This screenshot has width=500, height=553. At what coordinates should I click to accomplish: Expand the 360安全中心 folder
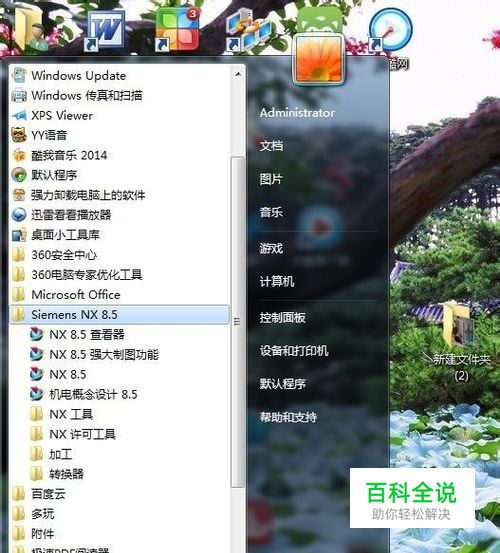pyautogui.click(x=120, y=255)
